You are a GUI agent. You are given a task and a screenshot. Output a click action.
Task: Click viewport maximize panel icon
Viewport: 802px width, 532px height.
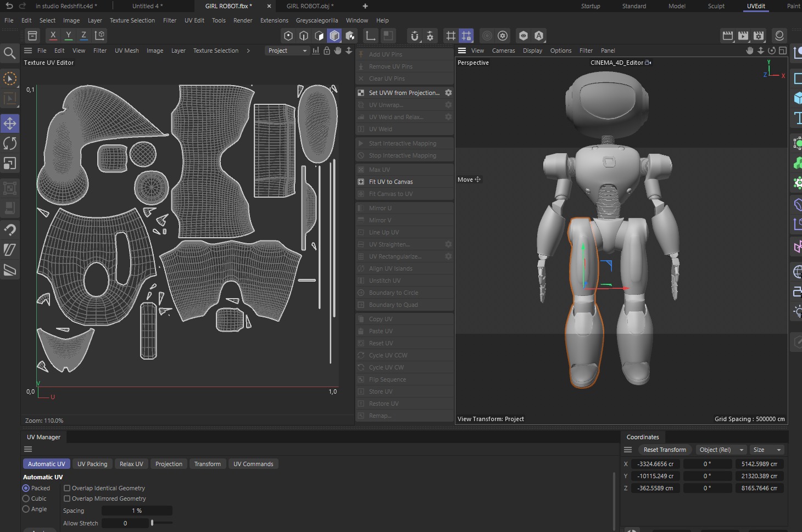click(783, 51)
